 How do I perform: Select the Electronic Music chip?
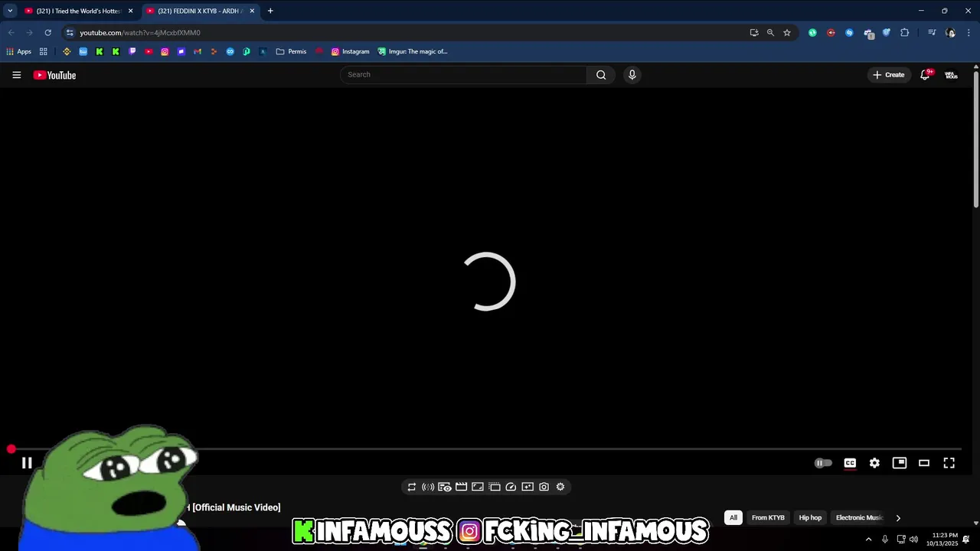[x=859, y=517]
